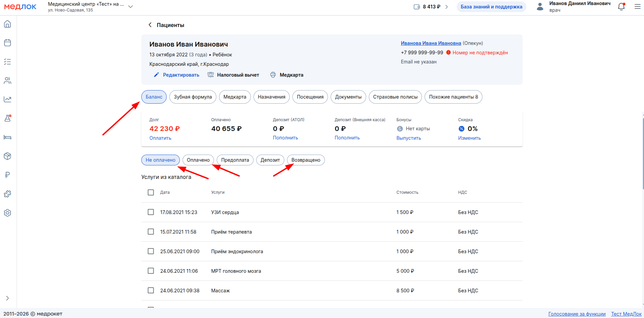Select the Массаж row checkbox
This screenshot has width=644, height=318.
(x=151, y=290)
